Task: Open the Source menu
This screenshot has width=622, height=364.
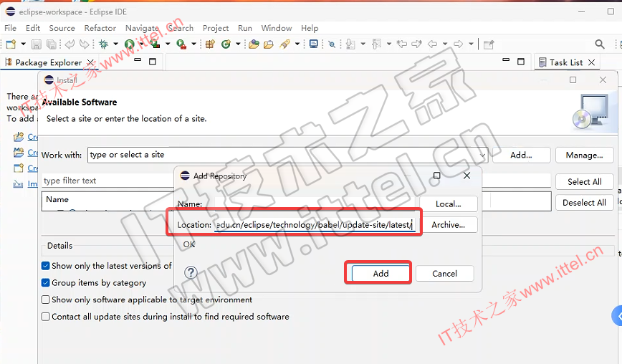Action: tap(62, 28)
